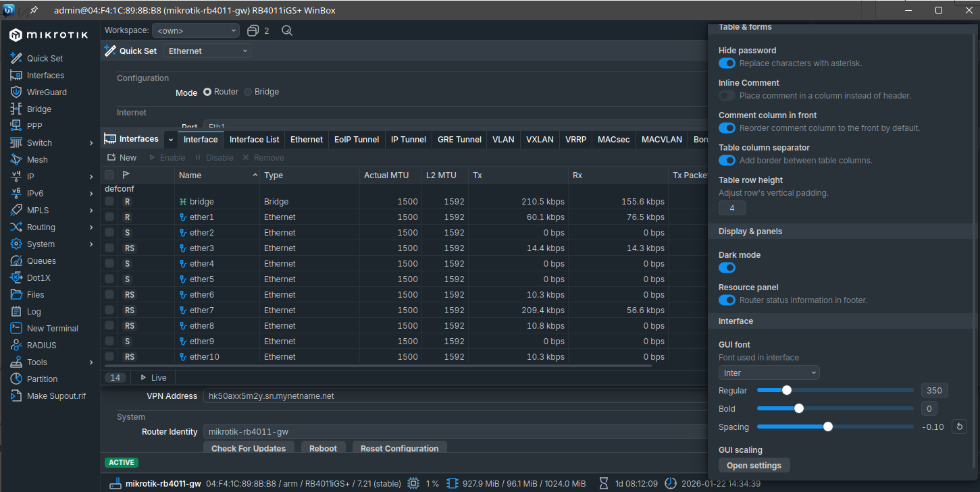Click the search icon beside Workspace
980x492 pixels.
tap(287, 30)
